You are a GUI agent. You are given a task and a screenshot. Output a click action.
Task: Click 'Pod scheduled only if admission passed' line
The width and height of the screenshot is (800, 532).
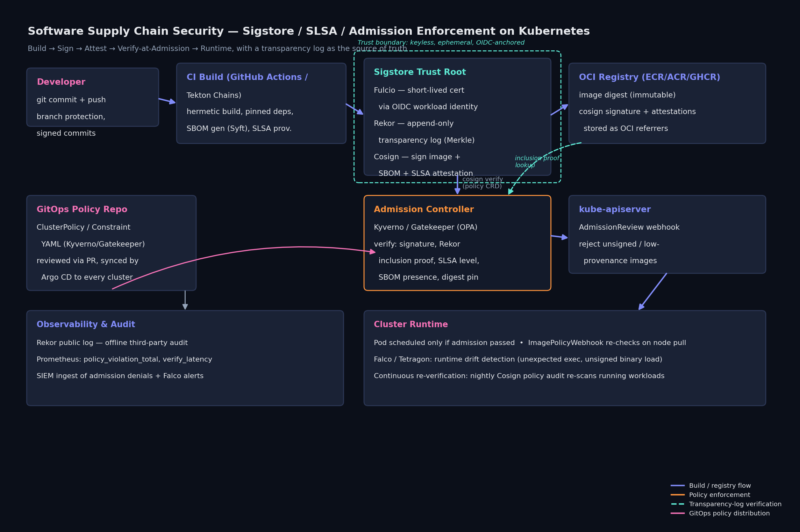(x=530, y=343)
